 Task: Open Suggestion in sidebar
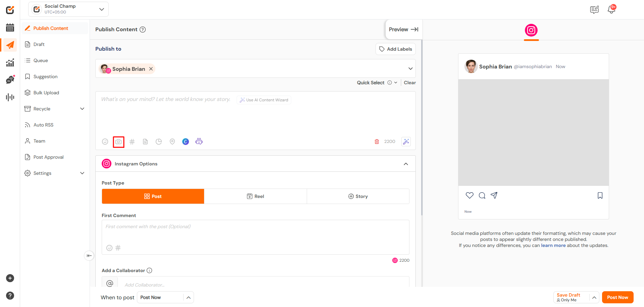(55, 76)
